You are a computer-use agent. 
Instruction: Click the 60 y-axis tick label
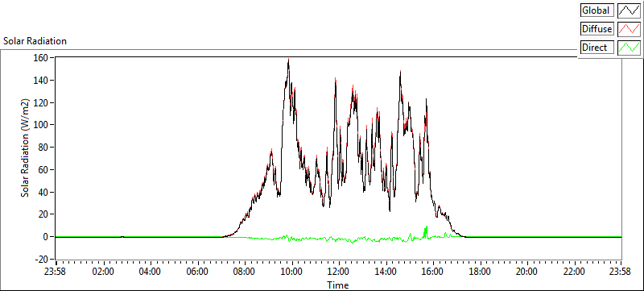click(43, 169)
